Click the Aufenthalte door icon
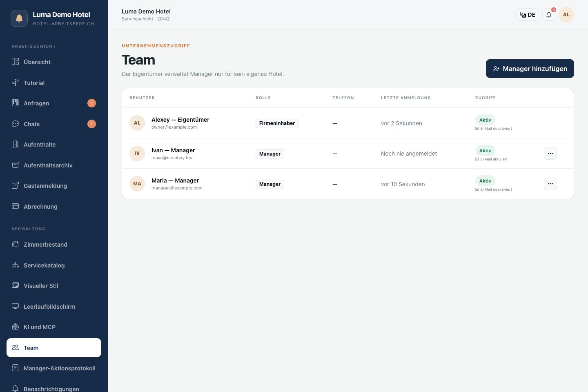588x392 pixels. pyautogui.click(x=15, y=144)
